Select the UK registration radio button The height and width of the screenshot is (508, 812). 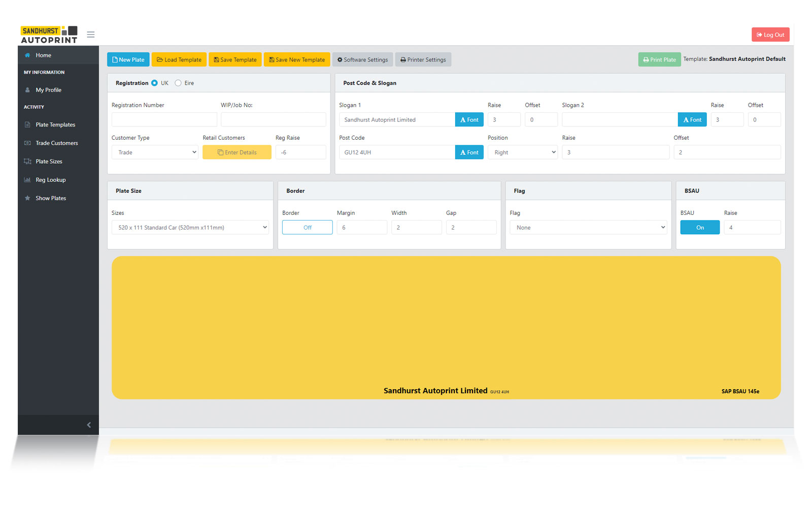[154, 83]
